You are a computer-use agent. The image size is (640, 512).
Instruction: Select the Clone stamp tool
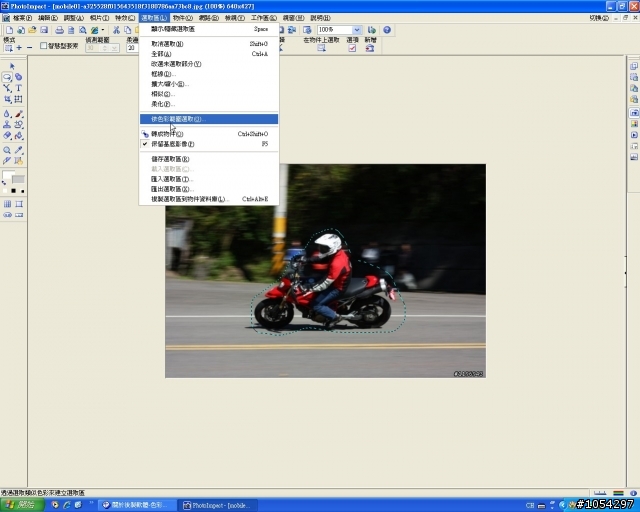7,125
